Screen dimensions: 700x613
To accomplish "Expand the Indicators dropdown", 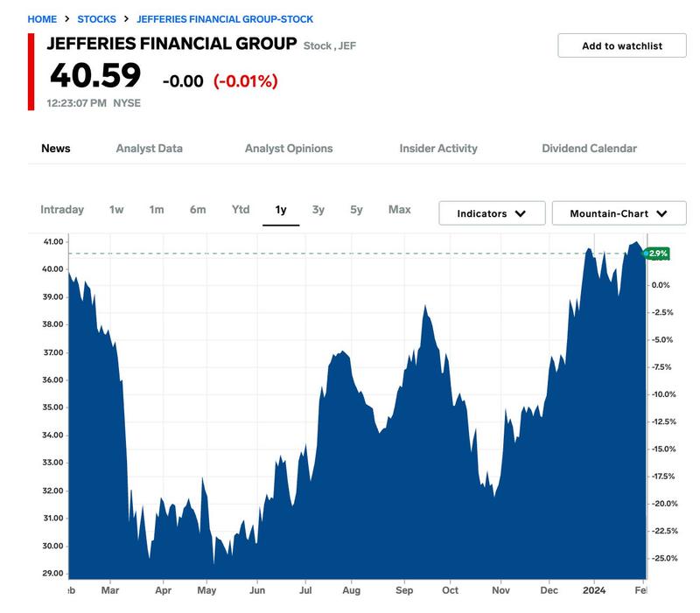I will (492, 213).
